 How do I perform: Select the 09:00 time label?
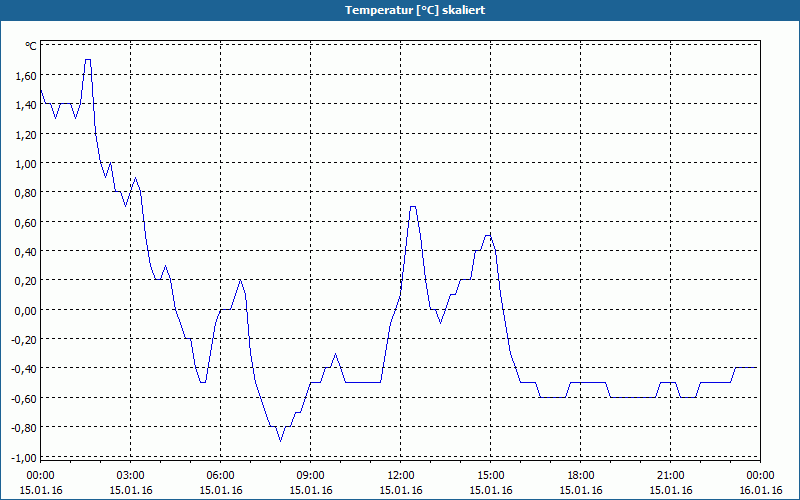[x=311, y=476]
